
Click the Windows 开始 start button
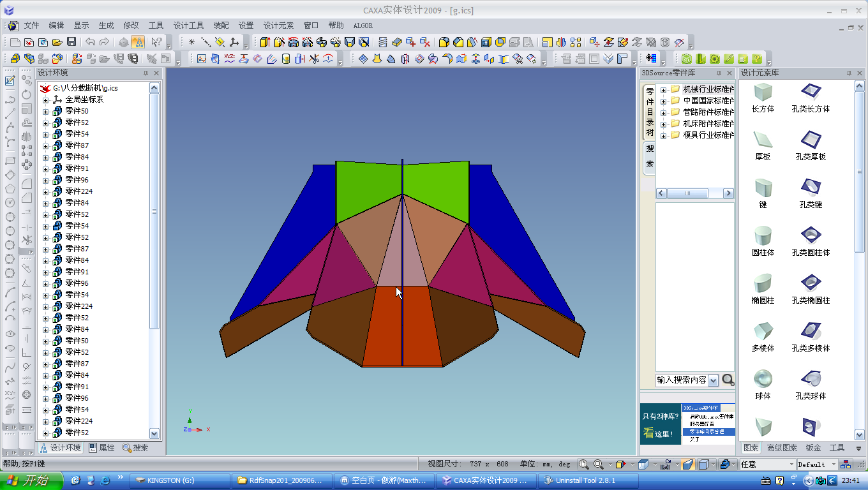pyautogui.click(x=32, y=480)
